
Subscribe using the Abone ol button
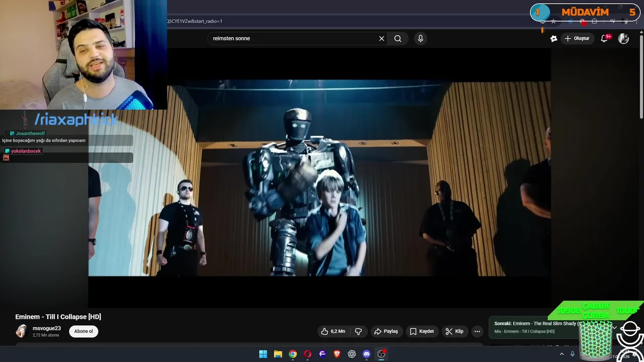(x=84, y=331)
